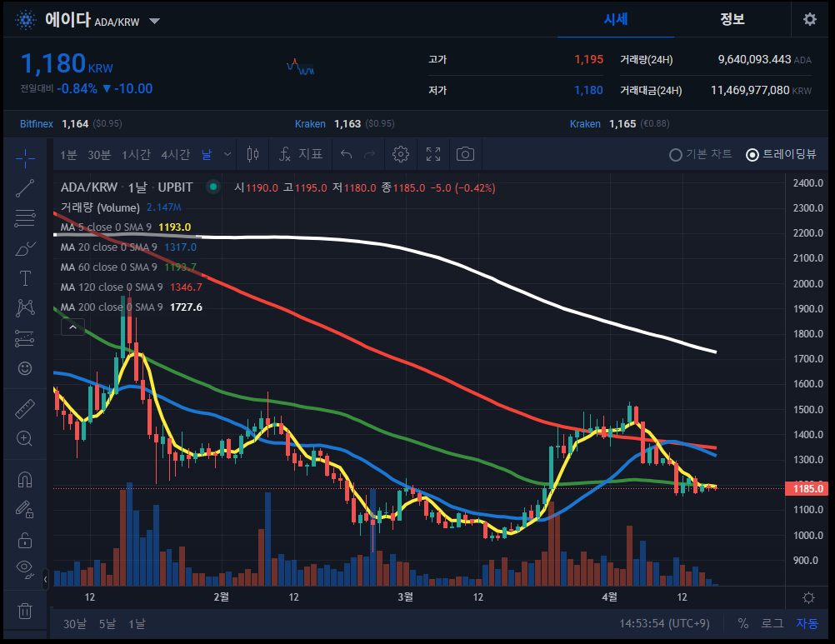This screenshot has height=644, width=835.
Task: Select the ruler measure tool
Action: pos(25,409)
